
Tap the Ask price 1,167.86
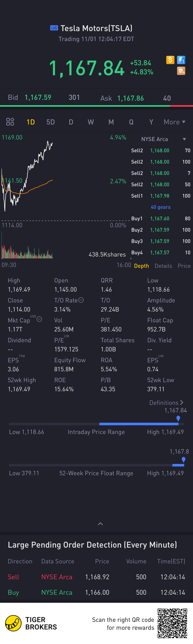131,98
